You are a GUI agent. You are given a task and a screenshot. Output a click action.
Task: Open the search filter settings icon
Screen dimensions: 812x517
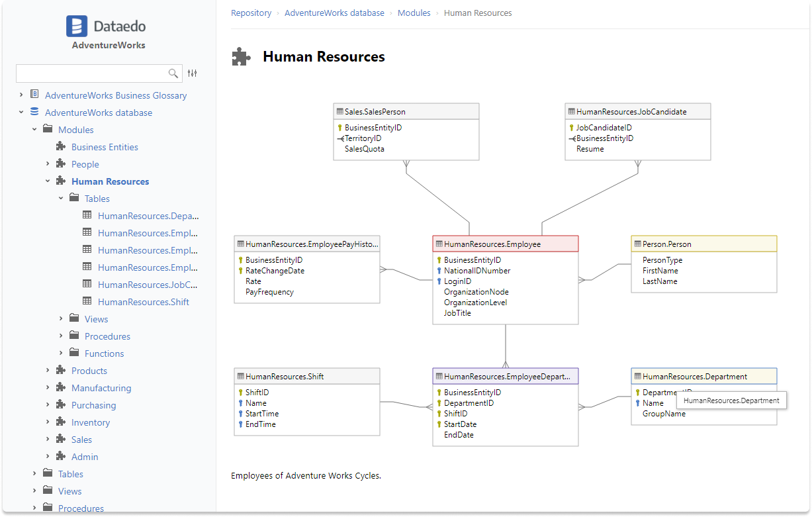click(193, 73)
